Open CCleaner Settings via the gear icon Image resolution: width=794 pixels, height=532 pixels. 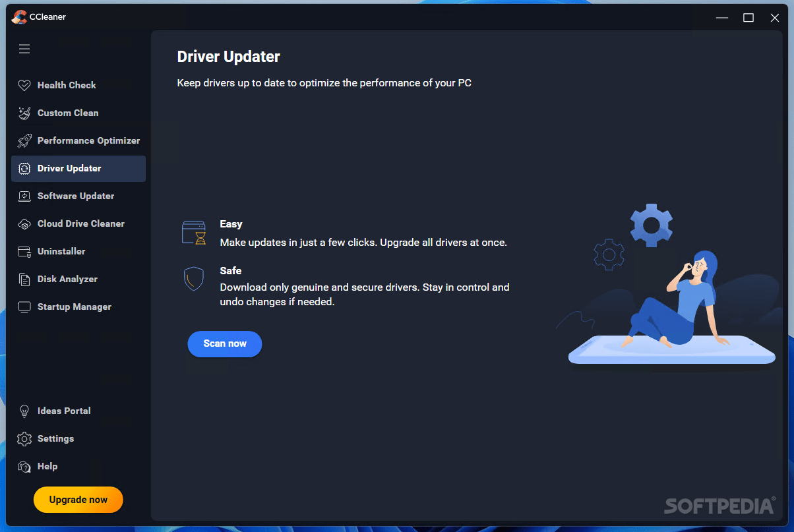[x=24, y=438]
